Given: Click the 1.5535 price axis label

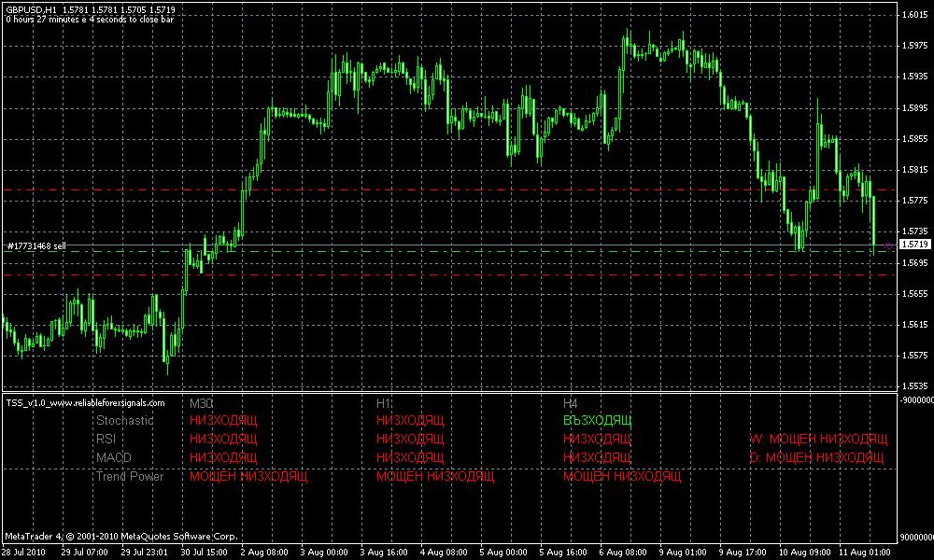Looking at the screenshot, I should tap(915, 386).
